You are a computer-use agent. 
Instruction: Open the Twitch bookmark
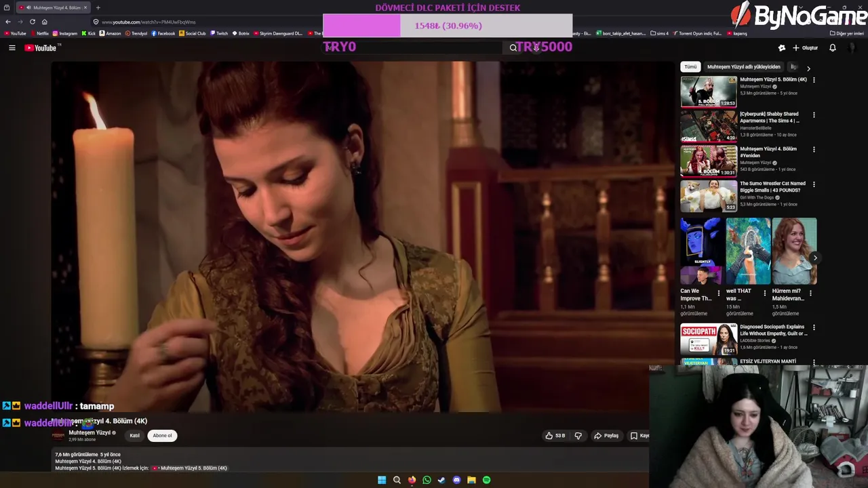[219, 33]
